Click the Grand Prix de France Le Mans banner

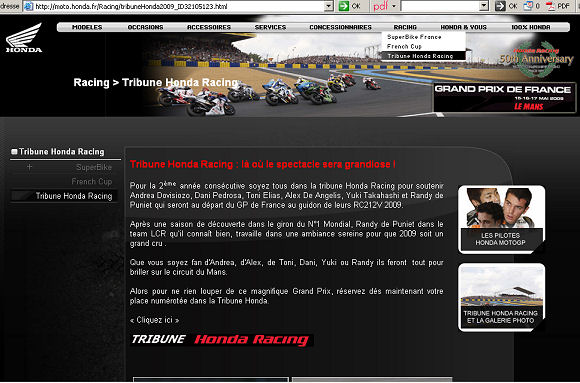[505, 98]
